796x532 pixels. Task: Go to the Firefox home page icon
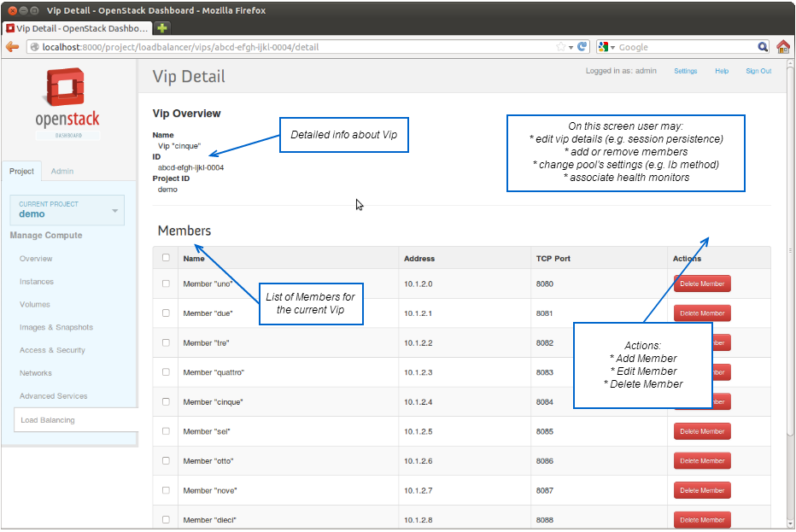coord(783,47)
